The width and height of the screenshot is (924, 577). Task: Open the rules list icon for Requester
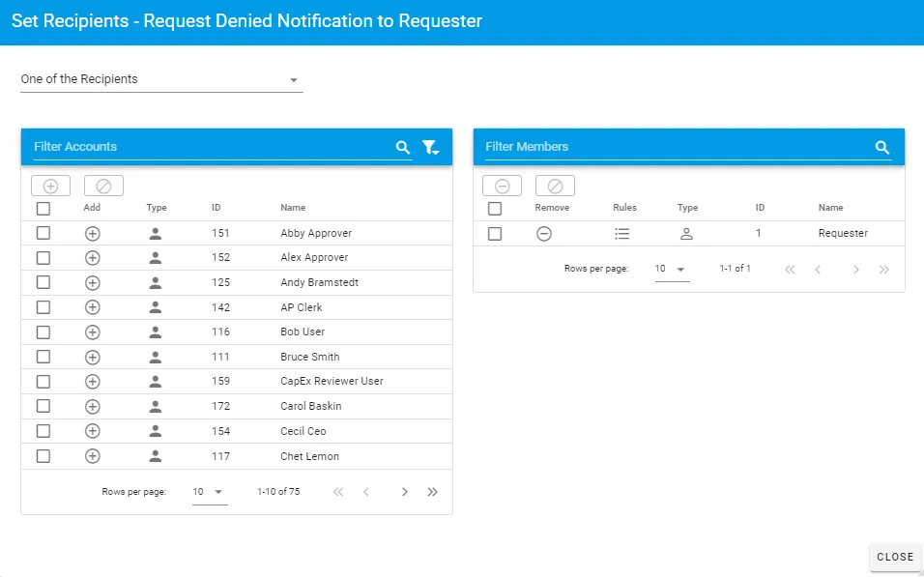pyautogui.click(x=622, y=233)
